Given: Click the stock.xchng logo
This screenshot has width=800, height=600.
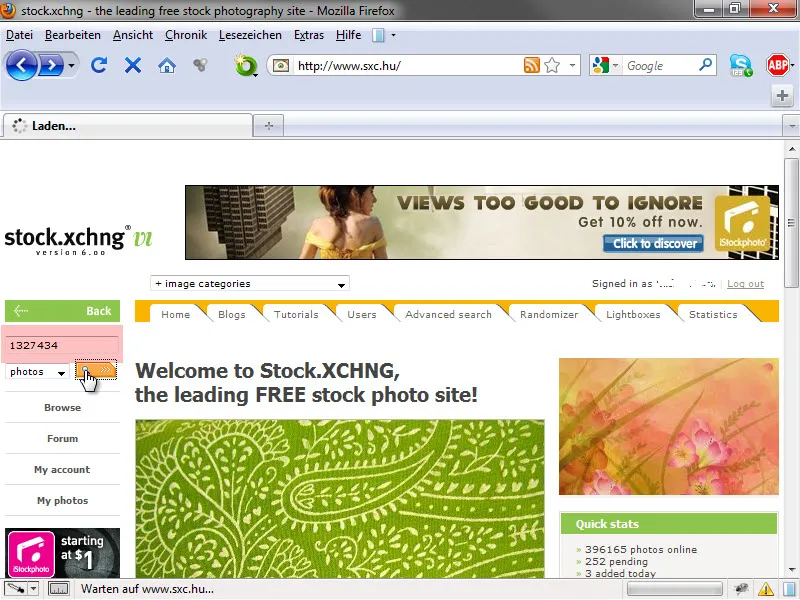Looking at the screenshot, I should click(79, 240).
